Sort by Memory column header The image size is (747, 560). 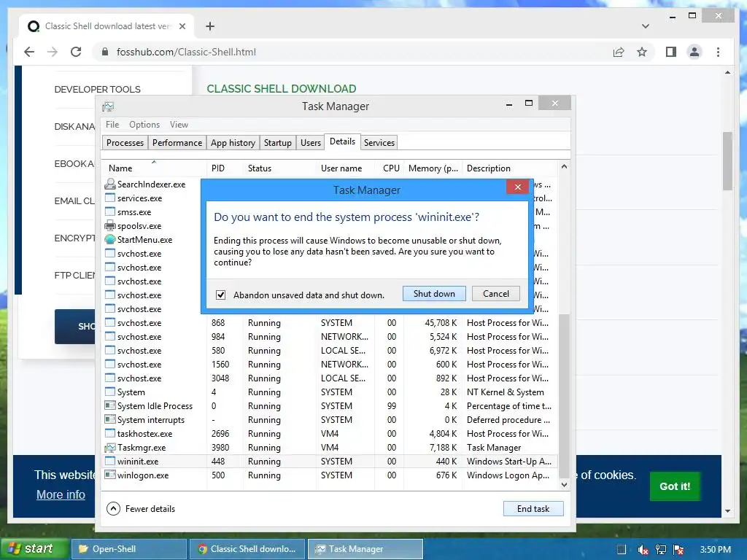tap(433, 168)
